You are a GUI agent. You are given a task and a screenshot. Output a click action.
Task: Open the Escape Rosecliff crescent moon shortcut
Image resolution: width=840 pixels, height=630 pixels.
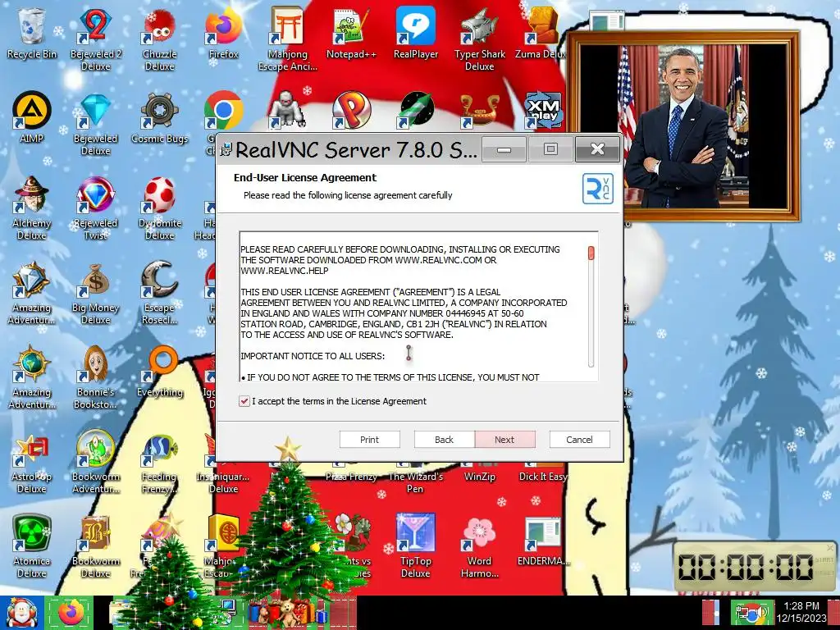(159, 293)
